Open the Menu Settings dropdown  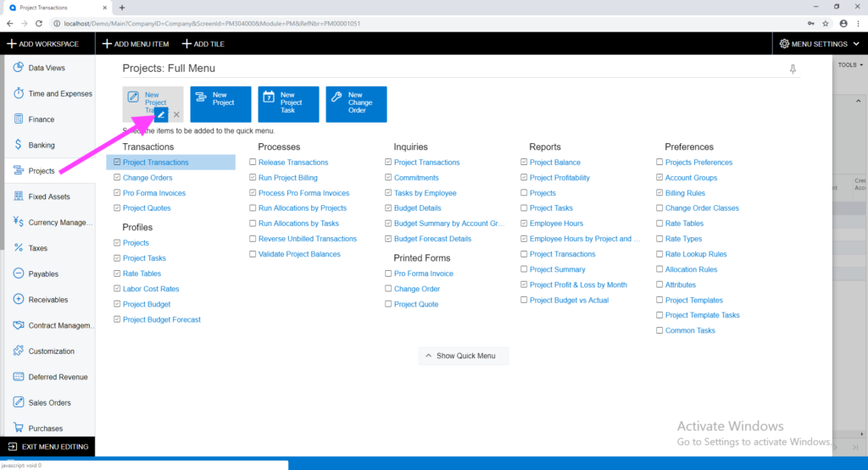point(820,44)
